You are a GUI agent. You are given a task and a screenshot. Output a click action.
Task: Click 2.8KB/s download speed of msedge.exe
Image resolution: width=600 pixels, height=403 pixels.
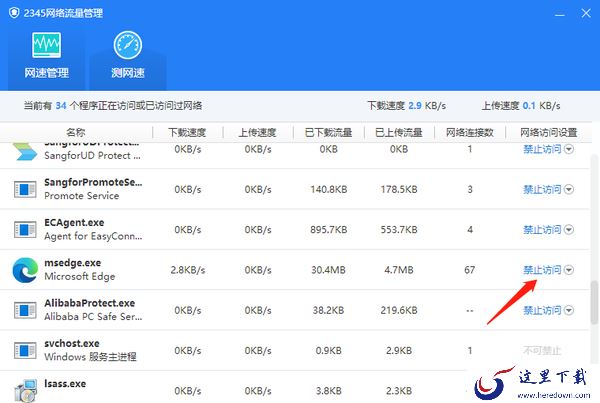pos(188,270)
